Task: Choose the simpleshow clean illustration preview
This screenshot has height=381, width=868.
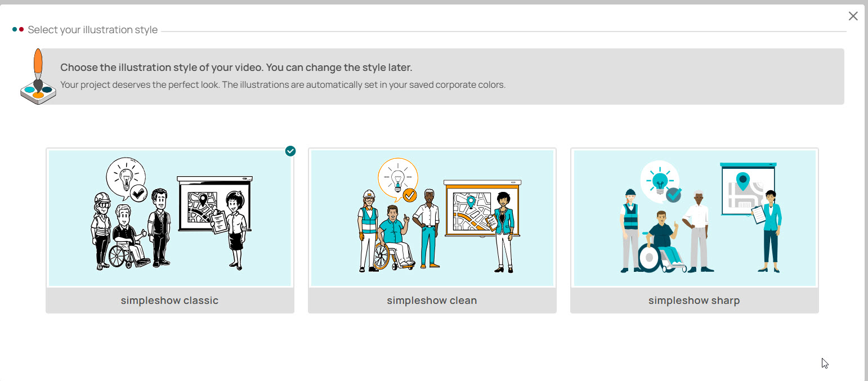Action: tap(432, 218)
